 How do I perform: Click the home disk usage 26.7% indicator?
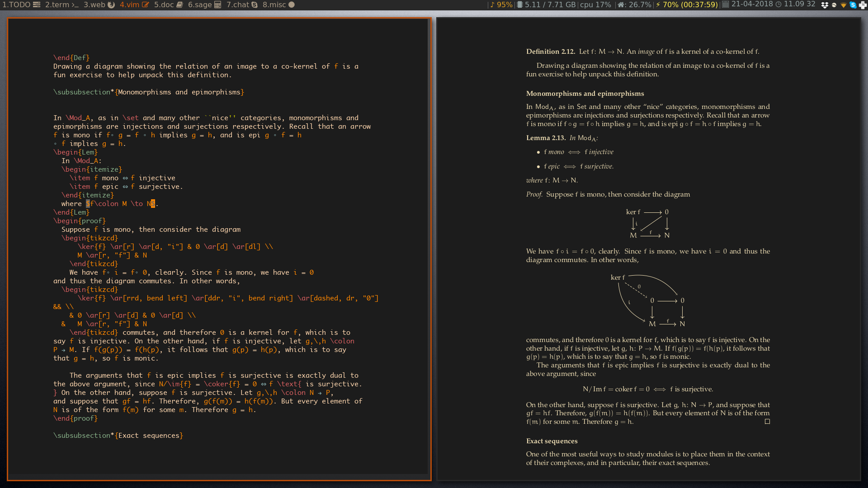click(634, 5)
